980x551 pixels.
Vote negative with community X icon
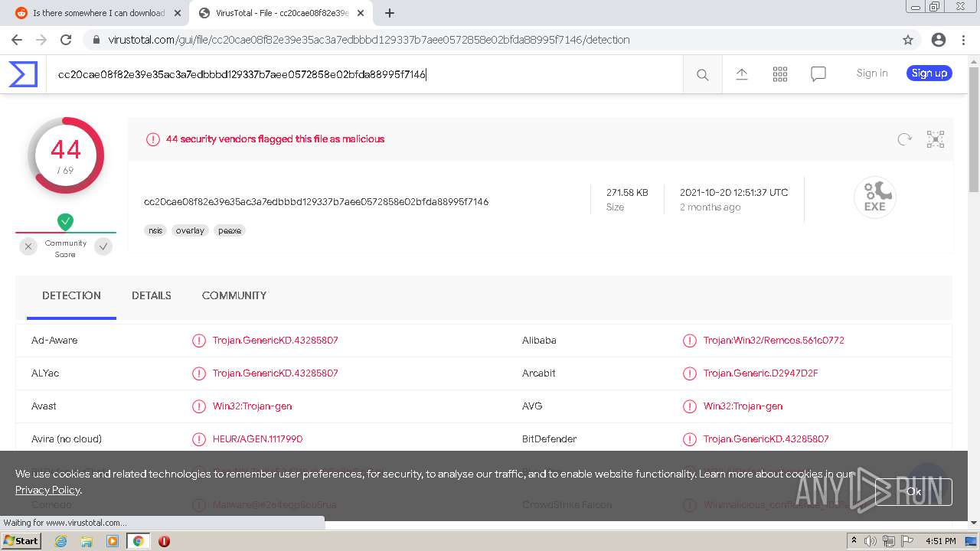coord(28,246)
